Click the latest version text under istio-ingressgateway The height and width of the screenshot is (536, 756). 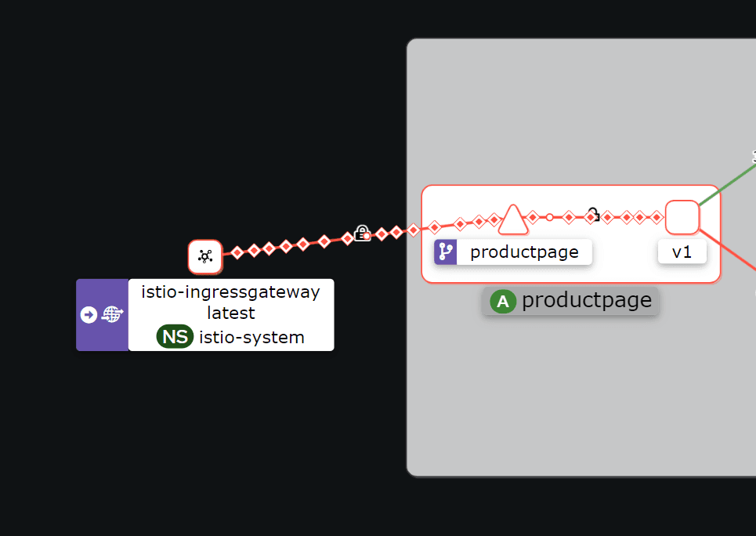coord(230,313)
